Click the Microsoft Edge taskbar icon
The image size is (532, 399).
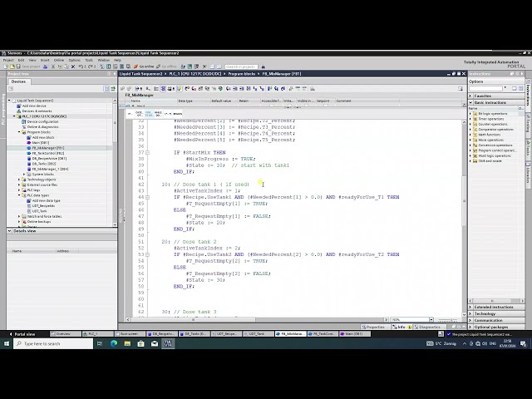pyautogui.click(x=114, y=343)
